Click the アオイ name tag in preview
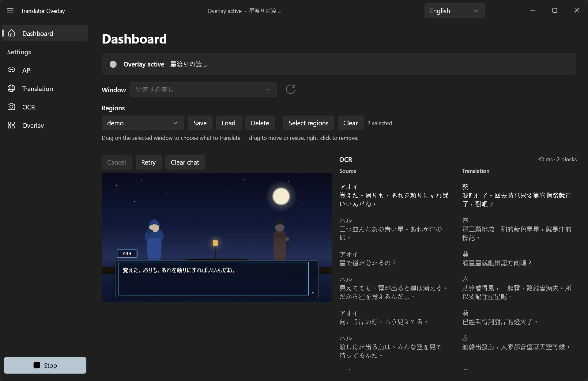 (x=127, y=253)
